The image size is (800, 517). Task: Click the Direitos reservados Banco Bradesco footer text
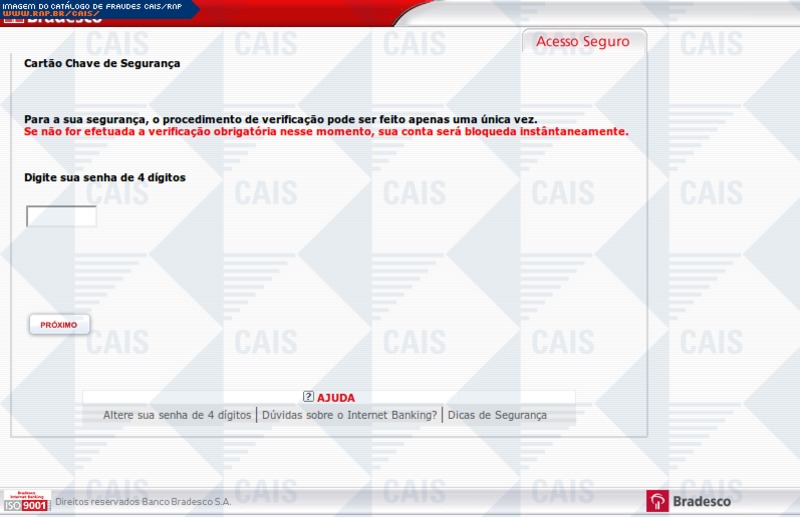[x=143, y=502]
